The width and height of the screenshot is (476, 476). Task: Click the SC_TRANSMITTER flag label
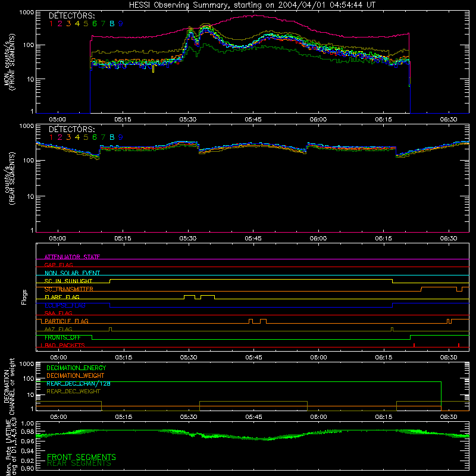[x=69, y=289]
